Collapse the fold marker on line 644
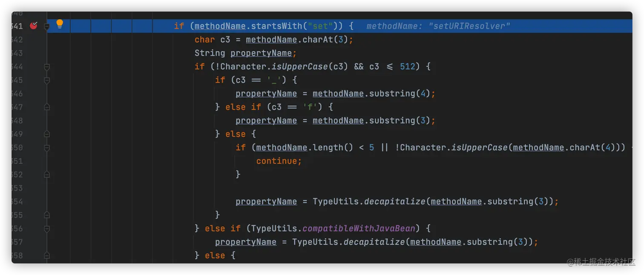 coord(47,67)
